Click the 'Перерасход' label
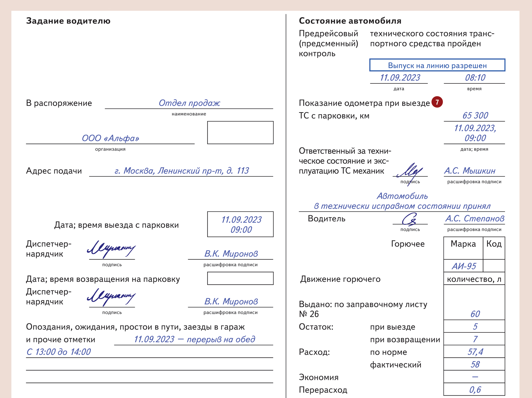 click(323, 390)
